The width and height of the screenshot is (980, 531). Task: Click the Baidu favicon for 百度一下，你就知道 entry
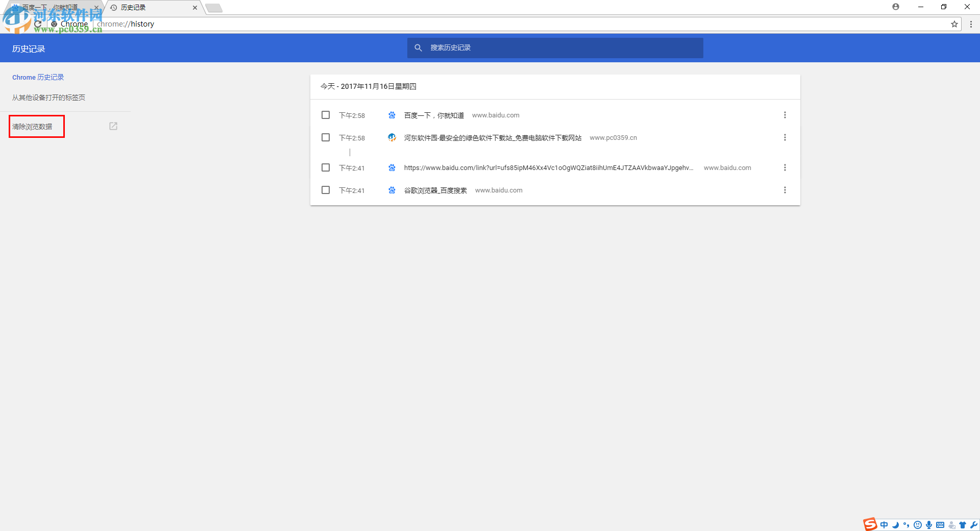tap(392, 115)
